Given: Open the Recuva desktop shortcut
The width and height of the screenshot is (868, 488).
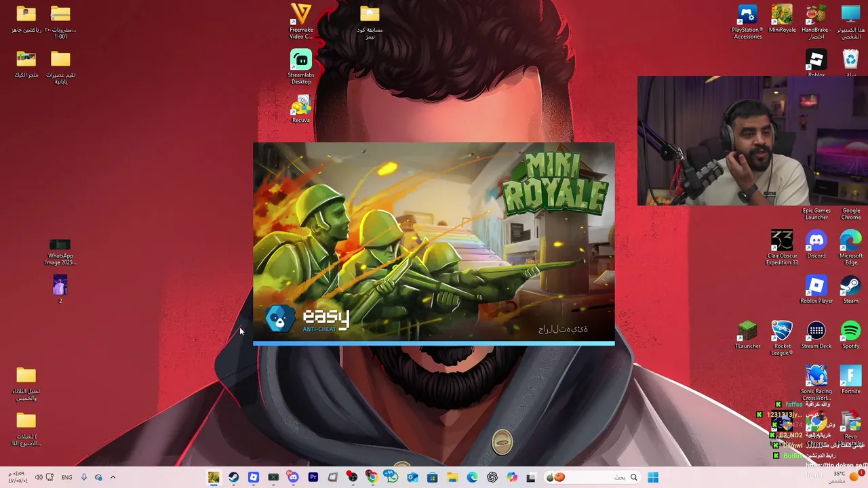Looking at the screenshot, I should coord(301,108).
